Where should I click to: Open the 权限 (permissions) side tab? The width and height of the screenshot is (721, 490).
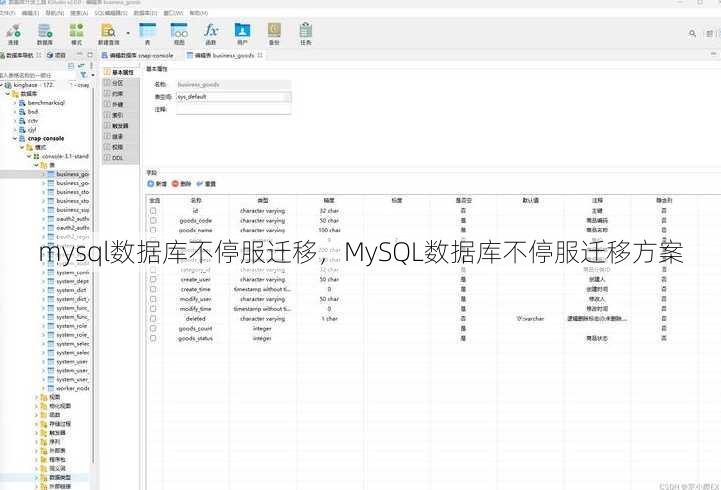pos(118,147)
